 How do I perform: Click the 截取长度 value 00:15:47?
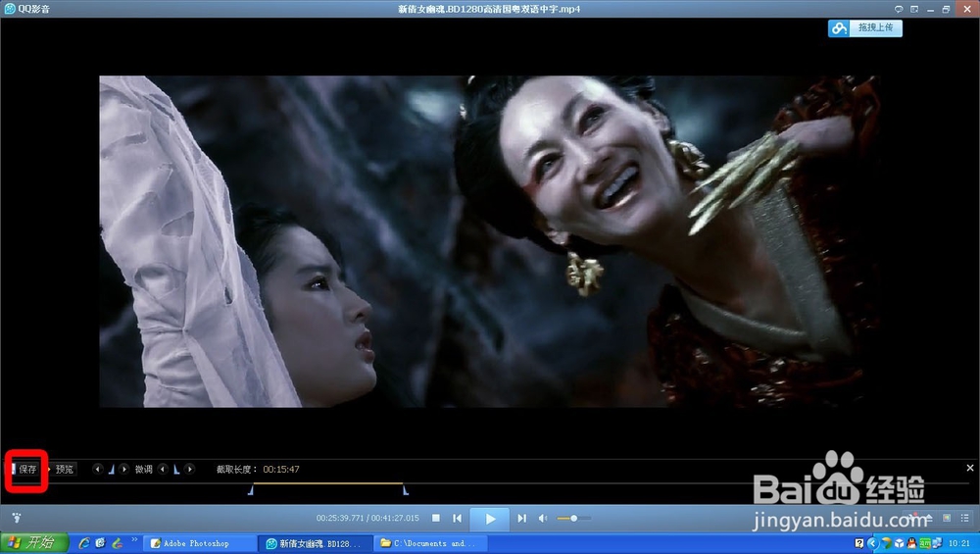tap(281, 469)
